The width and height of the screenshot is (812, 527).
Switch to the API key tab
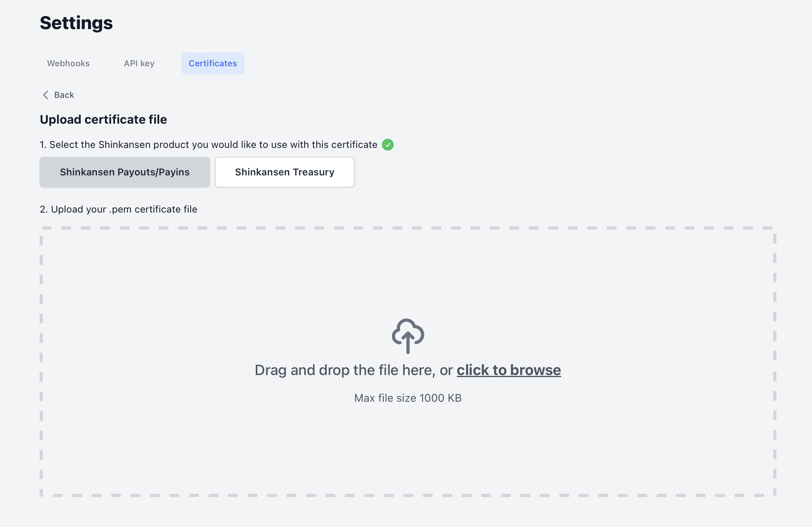tap(139, 63)
